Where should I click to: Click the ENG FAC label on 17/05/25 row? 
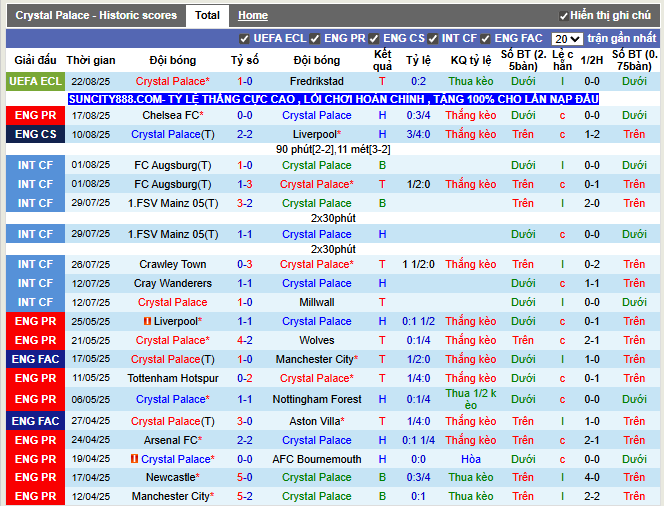(35, 359)
